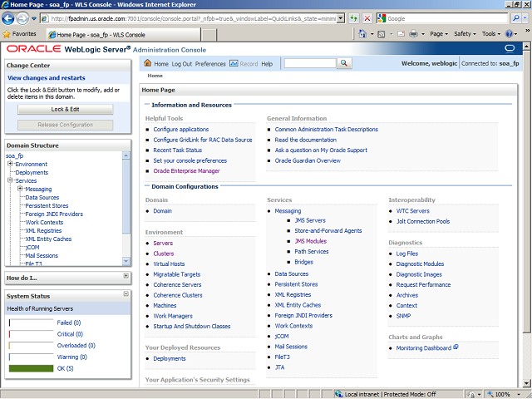
Task: Click the Record icon in console toolbar
Action: tap(234, 63)
